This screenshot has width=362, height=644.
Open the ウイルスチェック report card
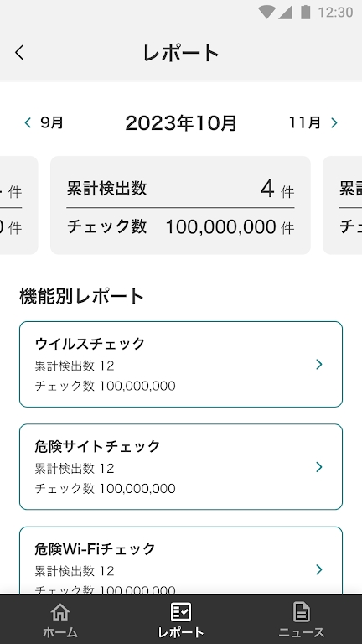[x=181, y=364]
